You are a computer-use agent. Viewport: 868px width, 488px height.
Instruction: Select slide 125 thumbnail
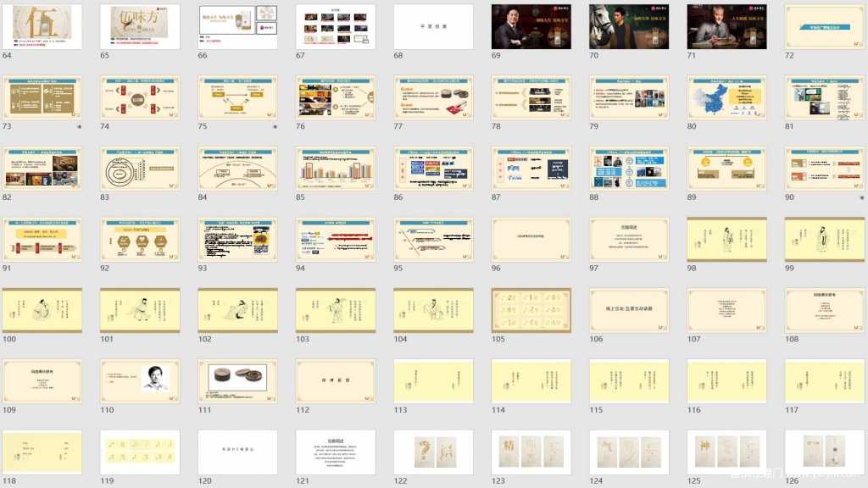tap(726, 452)
